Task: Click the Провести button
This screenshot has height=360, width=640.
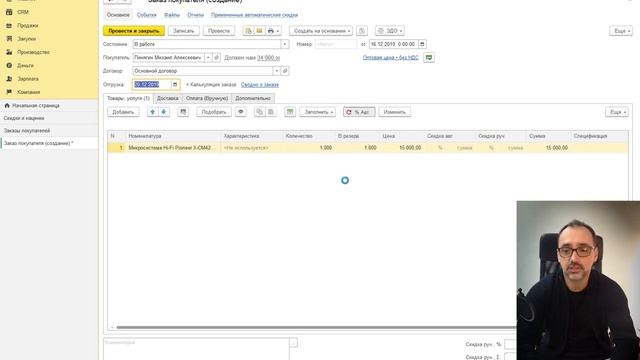Action: [x=219, y=31]
